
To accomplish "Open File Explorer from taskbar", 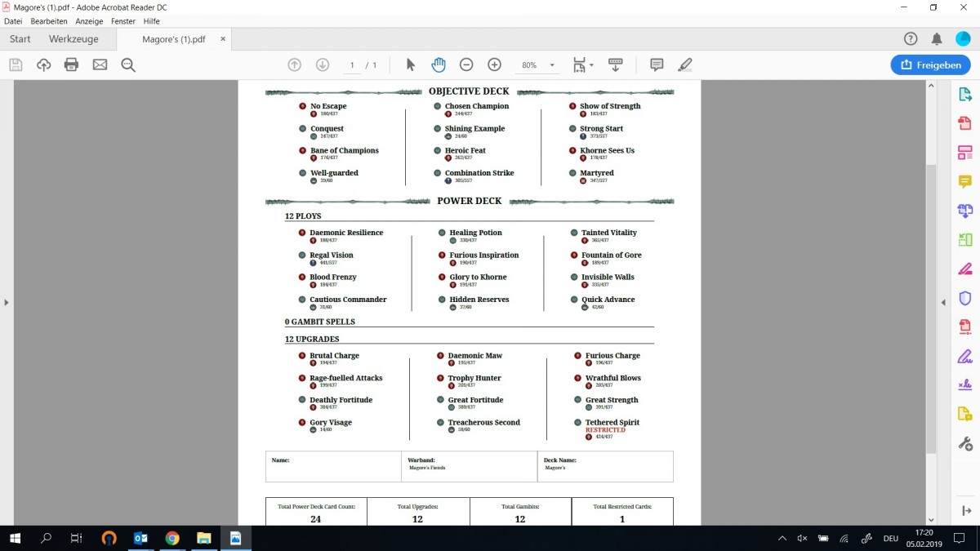I will point(203,538).
